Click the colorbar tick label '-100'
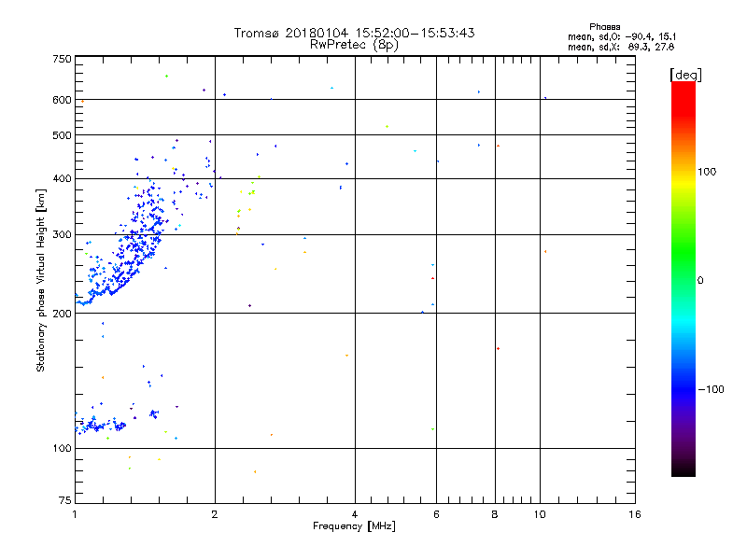 coord(711,389)
